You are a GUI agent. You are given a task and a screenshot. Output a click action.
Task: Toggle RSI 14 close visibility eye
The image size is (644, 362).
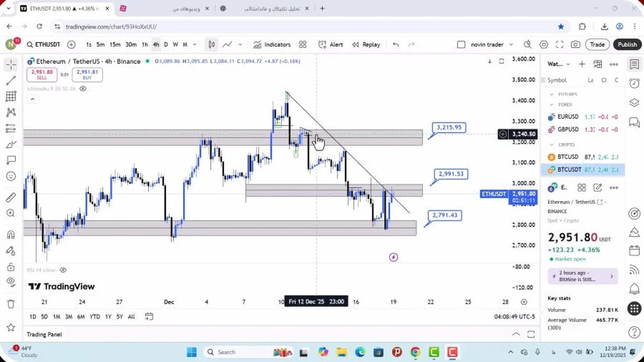[x=63, y=270]
